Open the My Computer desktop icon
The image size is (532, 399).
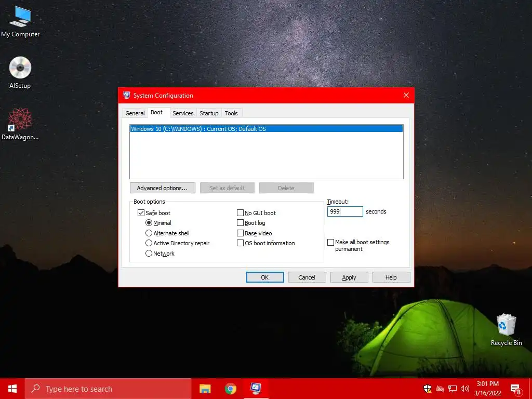20,21
